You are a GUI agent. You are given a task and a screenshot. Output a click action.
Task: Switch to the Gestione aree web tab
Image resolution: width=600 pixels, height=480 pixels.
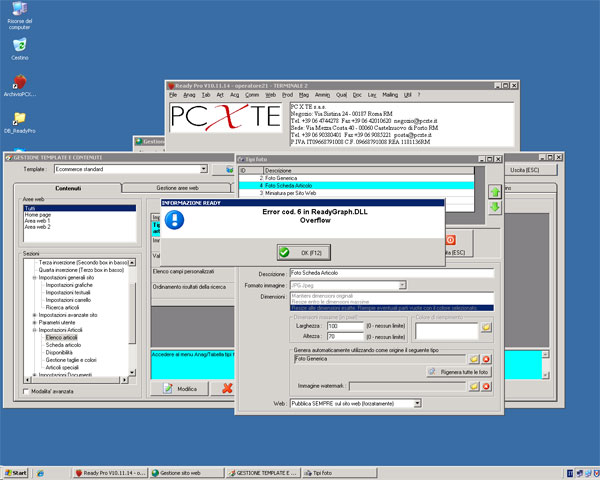177,188
